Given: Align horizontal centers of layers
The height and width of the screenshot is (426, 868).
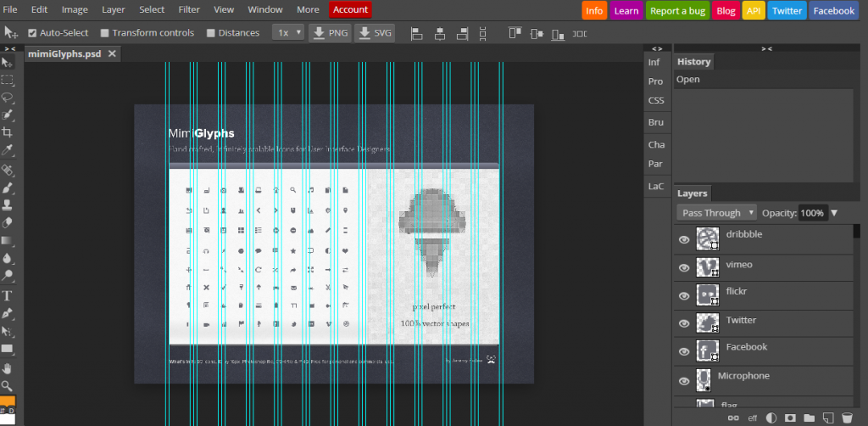Looking at the screenshot, I should (440, 34).
